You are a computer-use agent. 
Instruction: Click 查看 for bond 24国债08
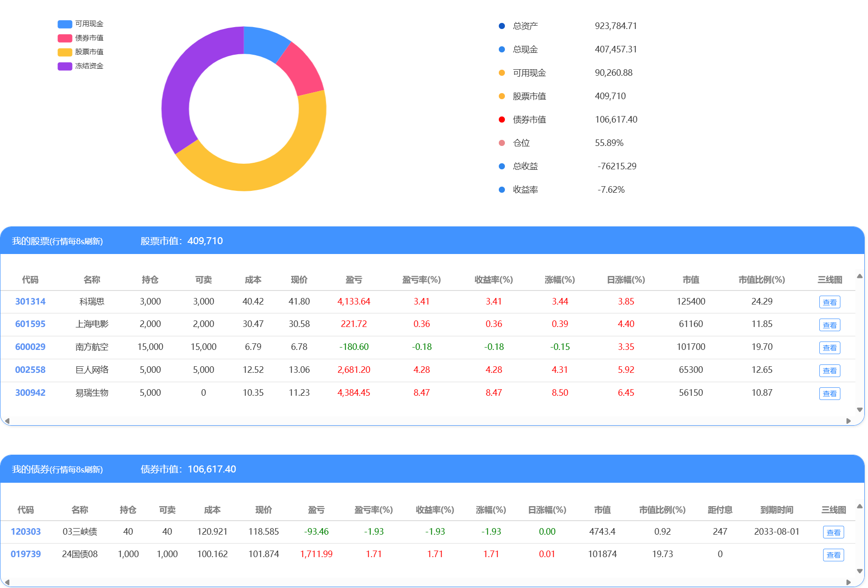pyautogui.click(x=833, y=555)
